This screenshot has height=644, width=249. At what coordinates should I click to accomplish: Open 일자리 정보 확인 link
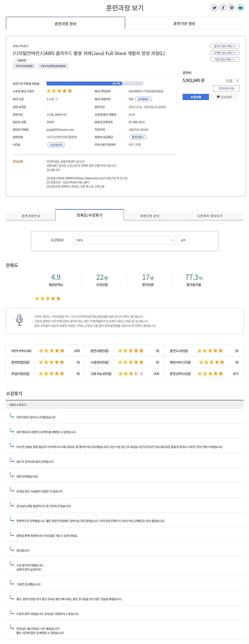224,46
